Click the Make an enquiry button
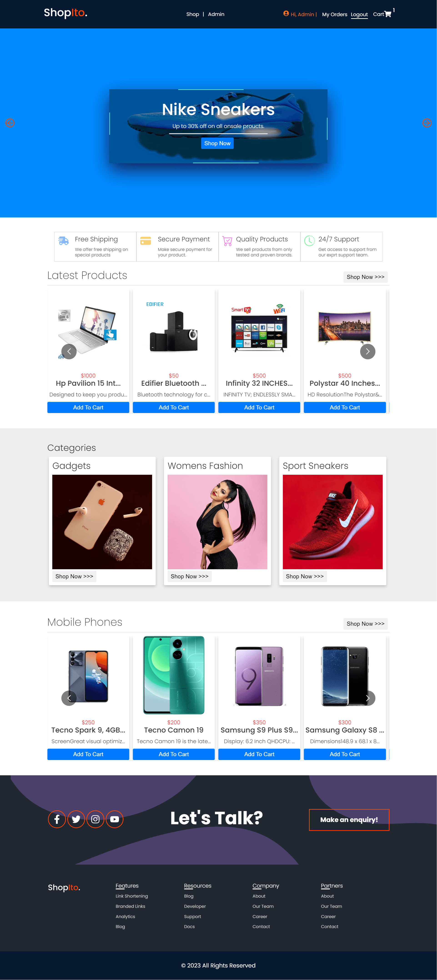The height and width of the screenshot is (980, 437). click(x=349, y=819)
